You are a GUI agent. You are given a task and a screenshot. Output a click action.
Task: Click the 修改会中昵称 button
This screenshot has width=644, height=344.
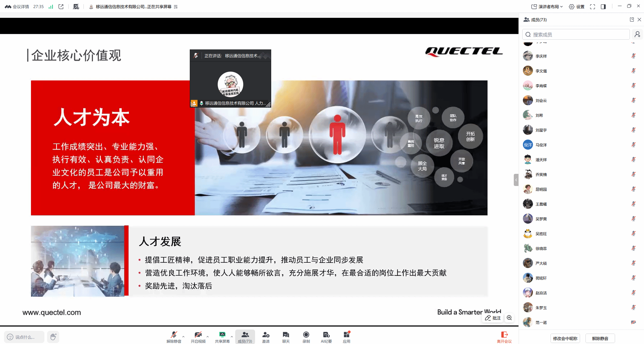point(565,338)
